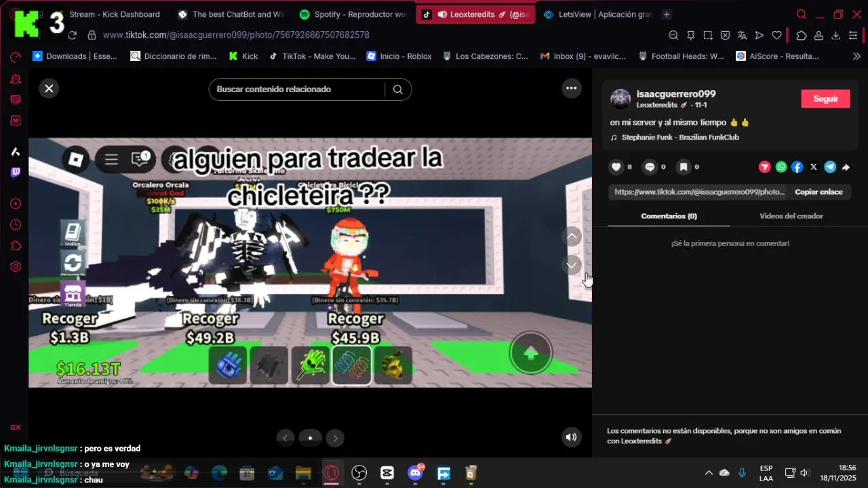Open Easy Setup sliders icon
The width and height of the screenshot is (868, 488).
853,35
